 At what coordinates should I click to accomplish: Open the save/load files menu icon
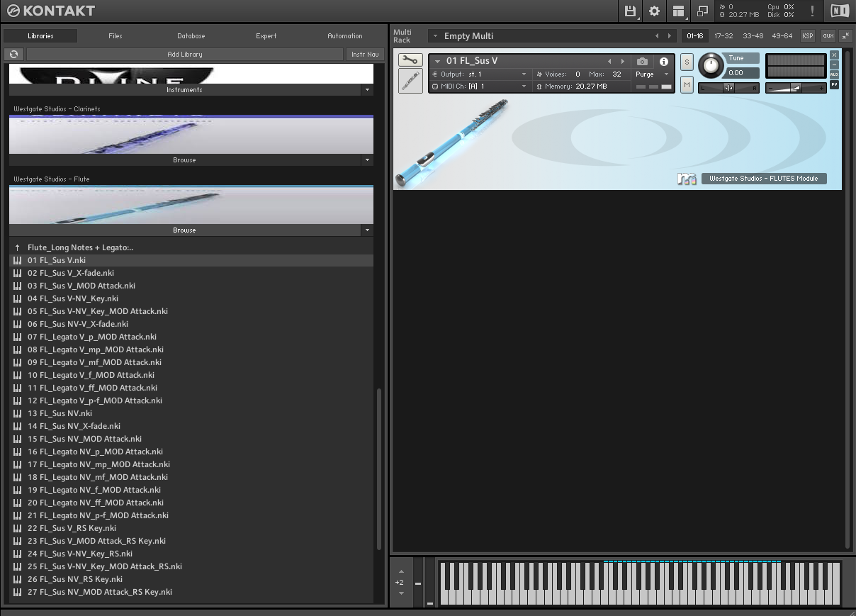pos(630,11)
